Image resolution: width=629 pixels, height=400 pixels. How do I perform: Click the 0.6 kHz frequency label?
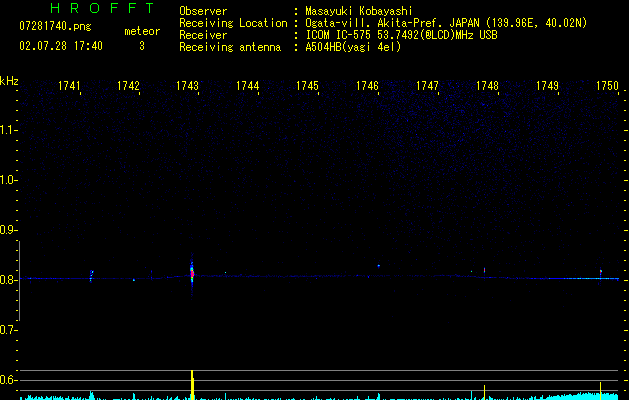pyautogui.click(x=8, y=380)
